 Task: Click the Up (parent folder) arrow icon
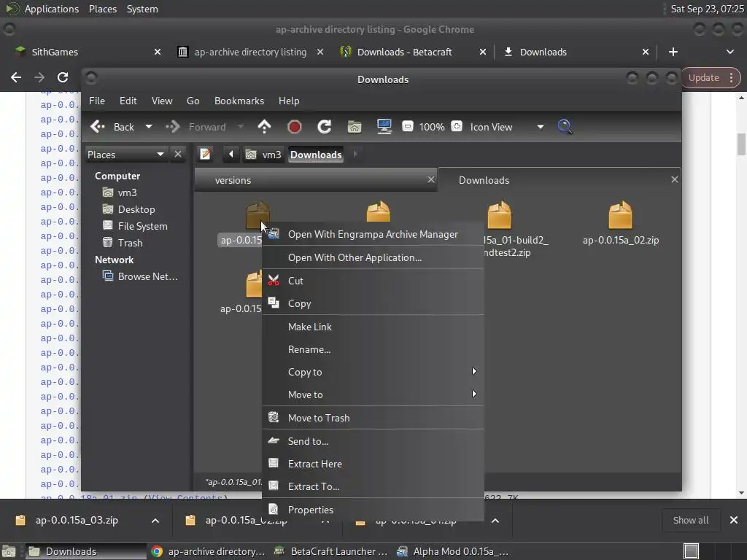[x=264, y=127]
